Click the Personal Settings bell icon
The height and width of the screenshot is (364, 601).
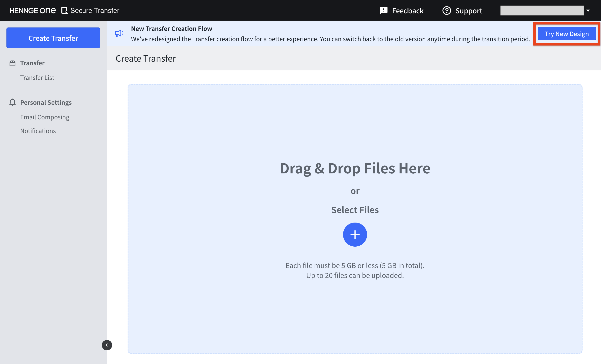pos(12,102)
